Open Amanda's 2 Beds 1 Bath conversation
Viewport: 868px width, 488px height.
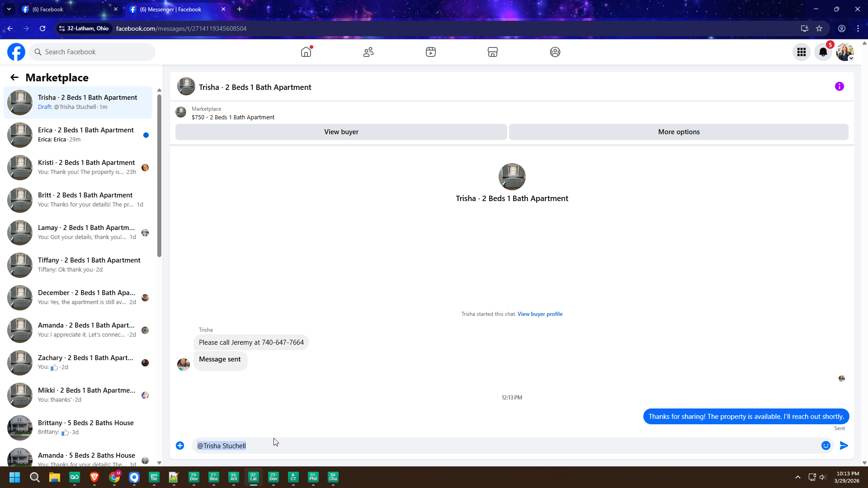[78, 330]
